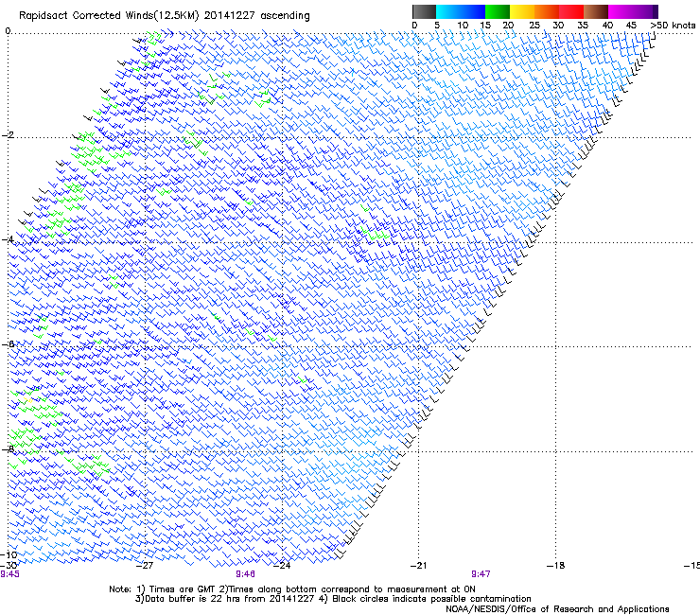Screen dimensions: 700x615
Task: Click the magenta-purple 40-50 knots legend segment
Action: [633, 11]
